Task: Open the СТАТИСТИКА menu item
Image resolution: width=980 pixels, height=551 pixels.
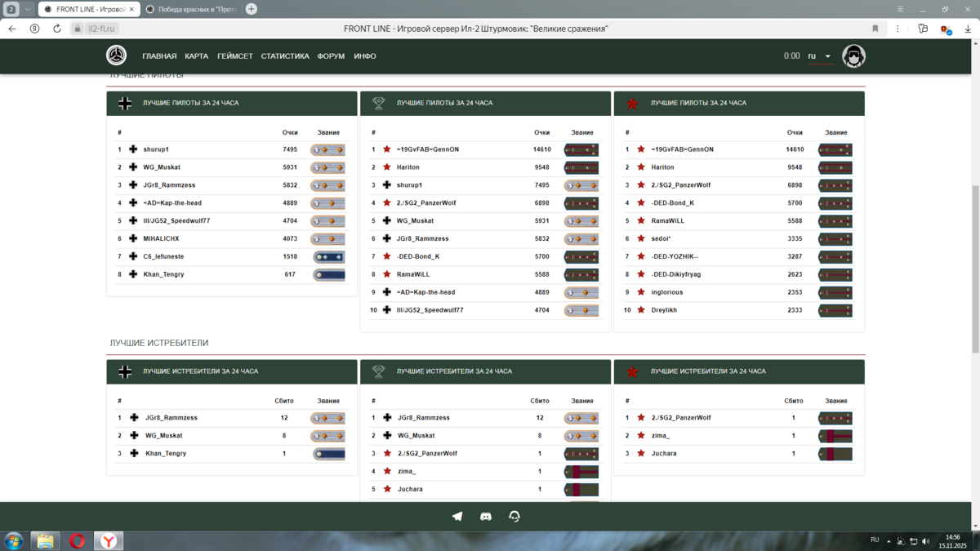Action: pos(285,56)
